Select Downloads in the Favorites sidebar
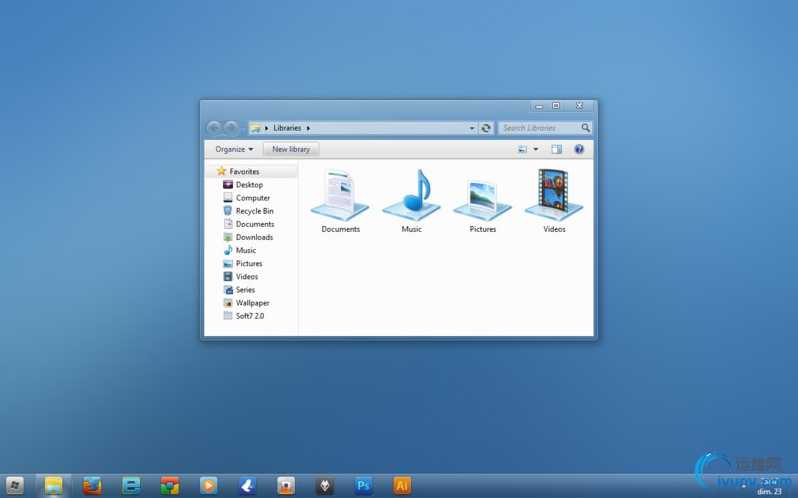This screenshot has height=498, width=798. 254,237
